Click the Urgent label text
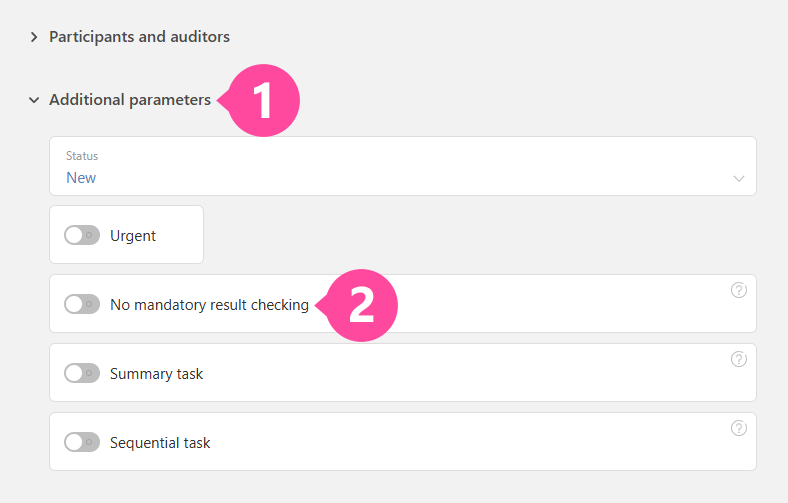 click(133, 236)
